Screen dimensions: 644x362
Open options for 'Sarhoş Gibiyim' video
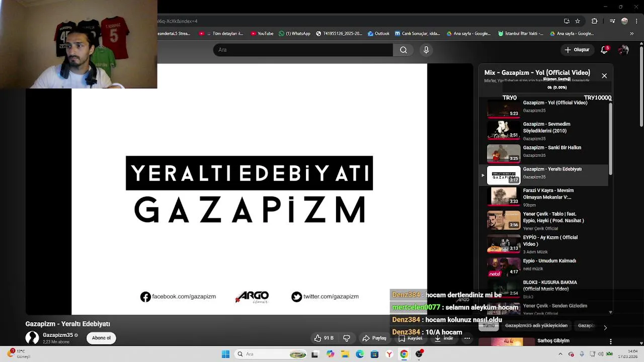(610, 341)
